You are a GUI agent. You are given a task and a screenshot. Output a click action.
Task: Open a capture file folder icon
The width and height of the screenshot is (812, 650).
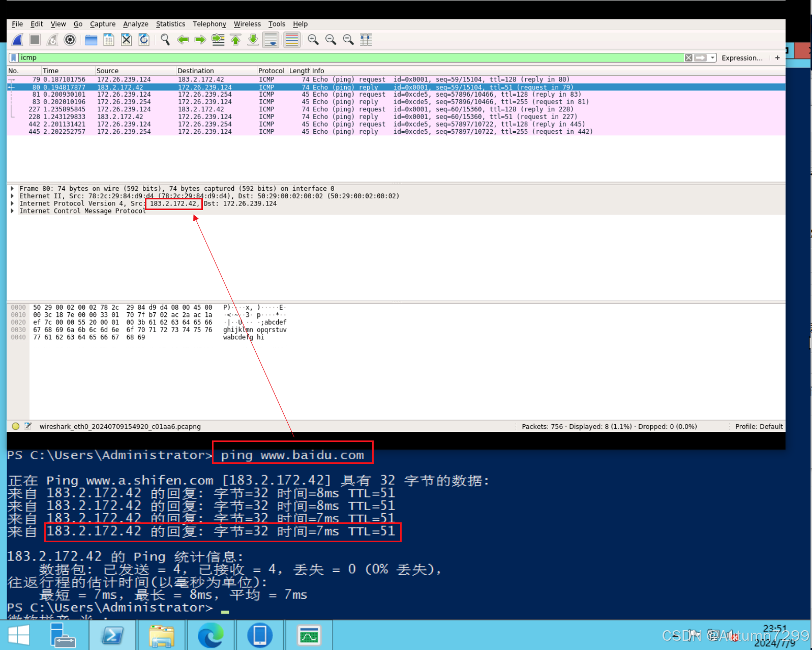91,40
